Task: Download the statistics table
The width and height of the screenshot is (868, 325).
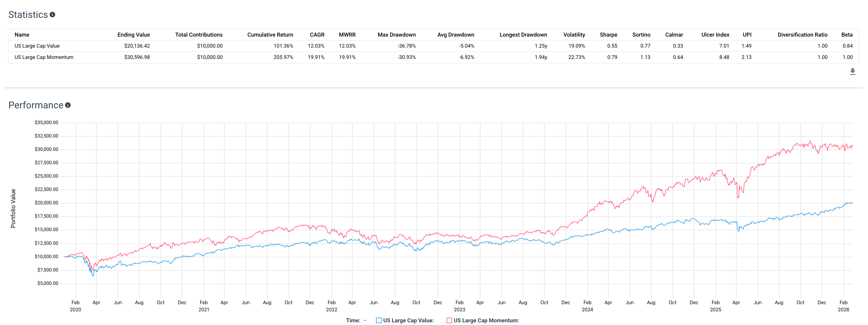Action: click(853, 71)
